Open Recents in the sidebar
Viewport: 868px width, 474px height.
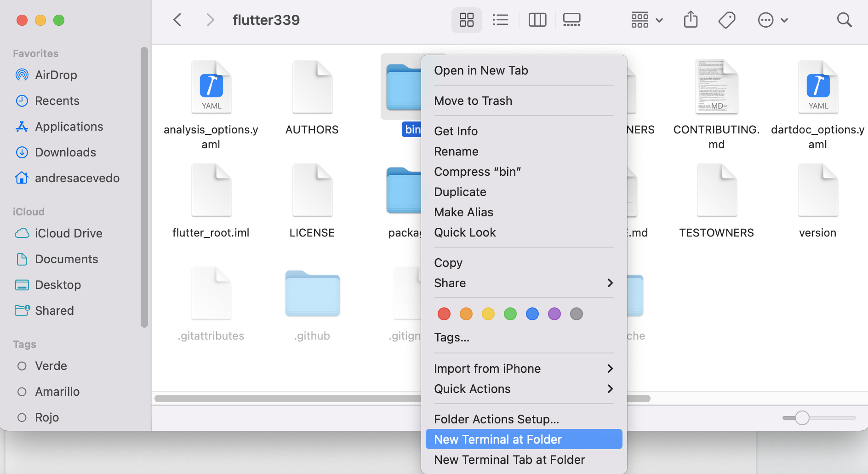(x=57, y=101)
